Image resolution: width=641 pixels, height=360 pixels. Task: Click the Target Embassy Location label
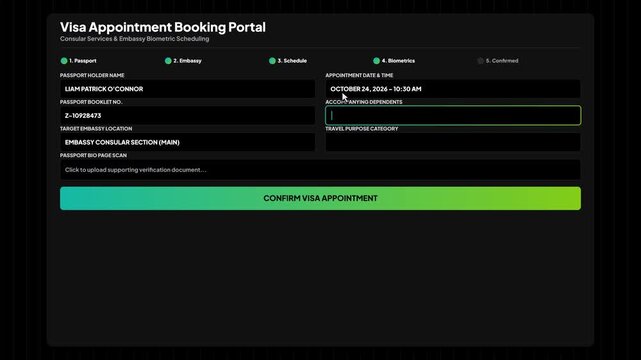click(x=96, y=129)
